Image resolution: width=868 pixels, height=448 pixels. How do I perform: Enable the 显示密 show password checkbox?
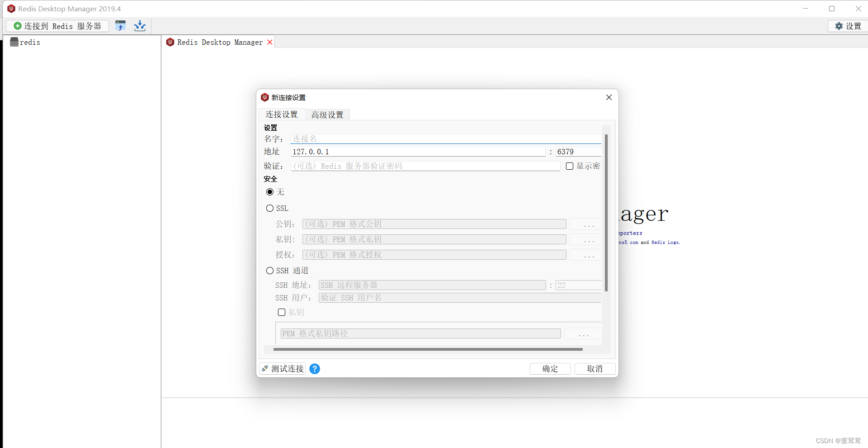coord(570,166)
